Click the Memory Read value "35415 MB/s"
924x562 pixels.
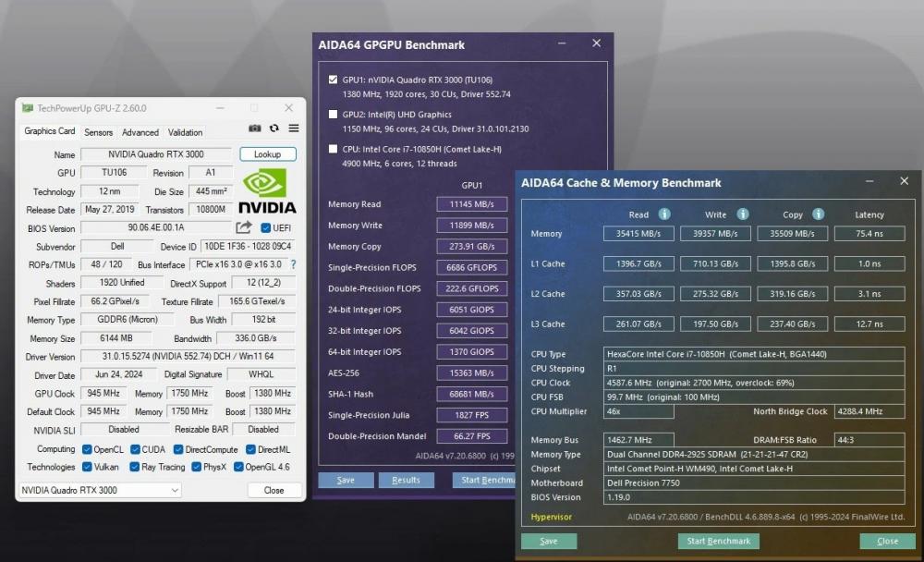638,234
